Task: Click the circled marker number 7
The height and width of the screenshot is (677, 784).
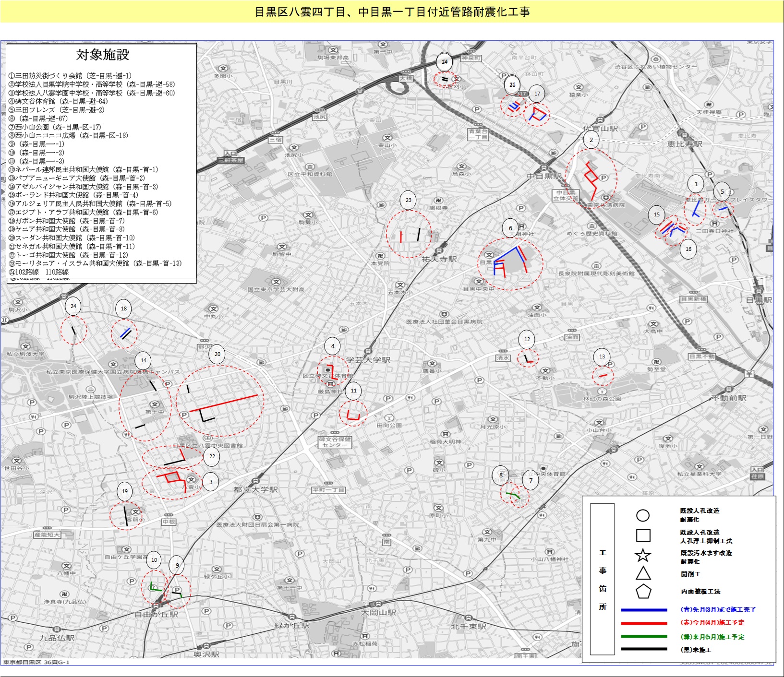Action: click(531, 480)
